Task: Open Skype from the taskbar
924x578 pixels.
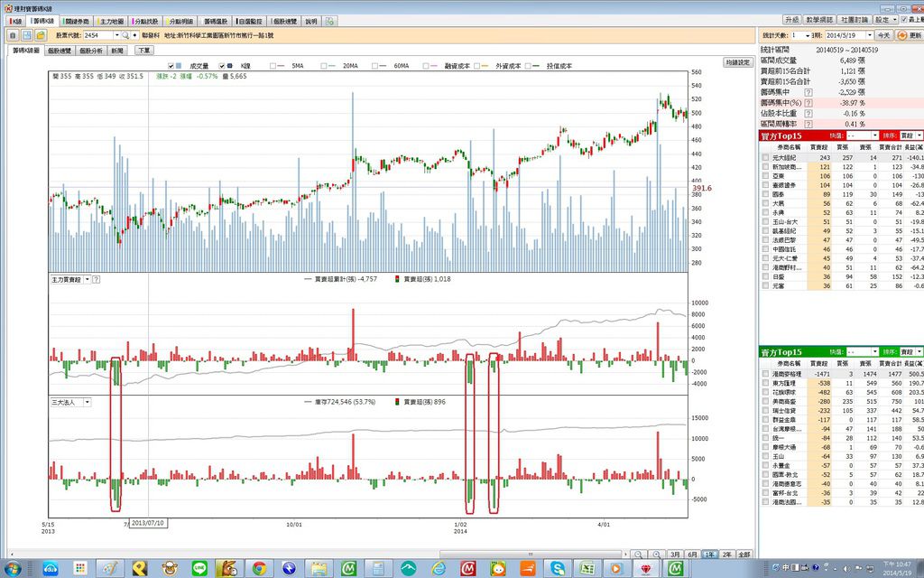Action: pos(558,569)
